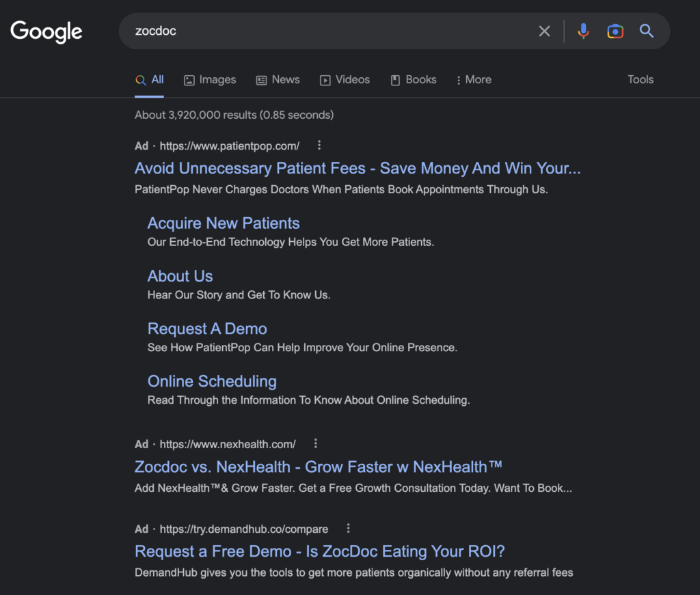Switch to the News tab

(278, 80)
